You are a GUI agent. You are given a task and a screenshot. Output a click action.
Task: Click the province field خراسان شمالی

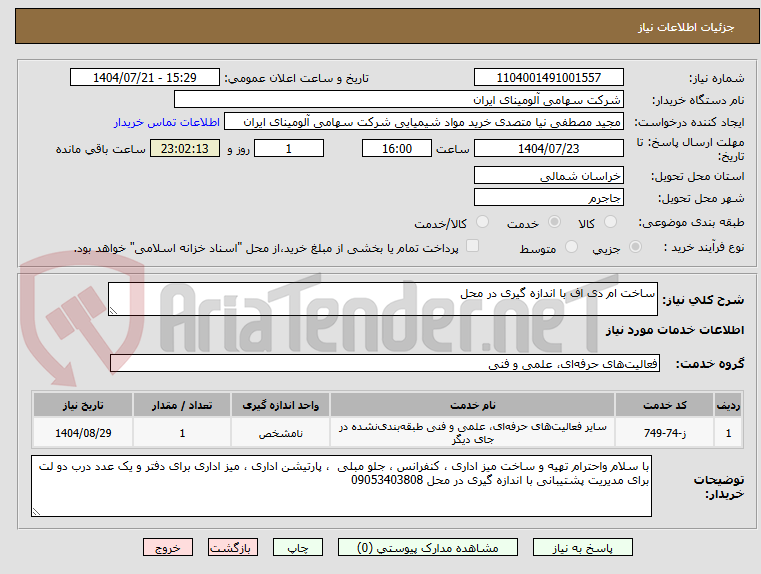[x=548, y=175]
